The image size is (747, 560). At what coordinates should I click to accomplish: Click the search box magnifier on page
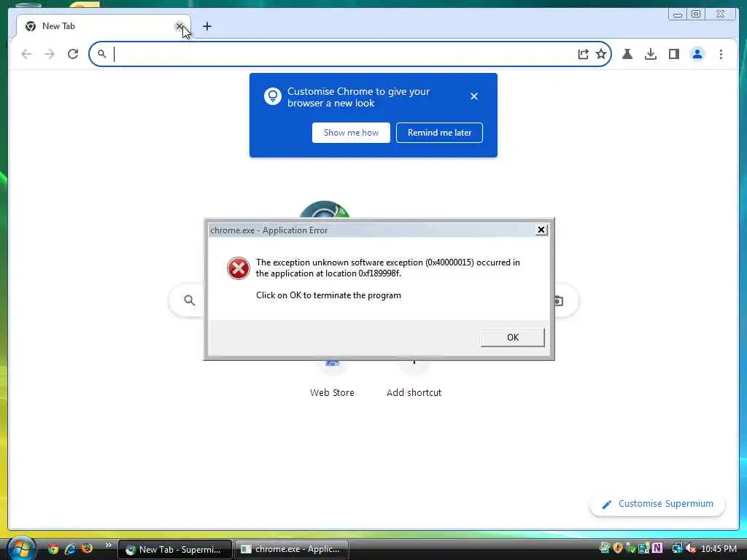190,300
